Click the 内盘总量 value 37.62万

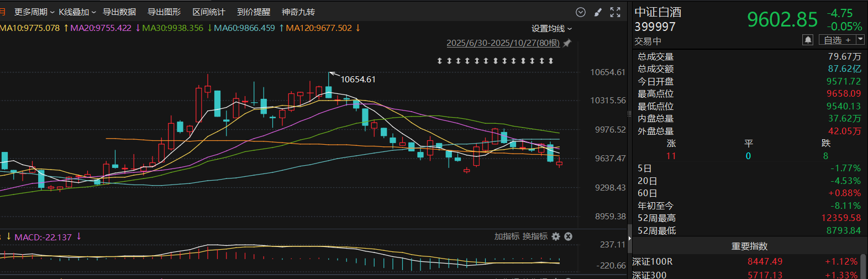[844, 119]
